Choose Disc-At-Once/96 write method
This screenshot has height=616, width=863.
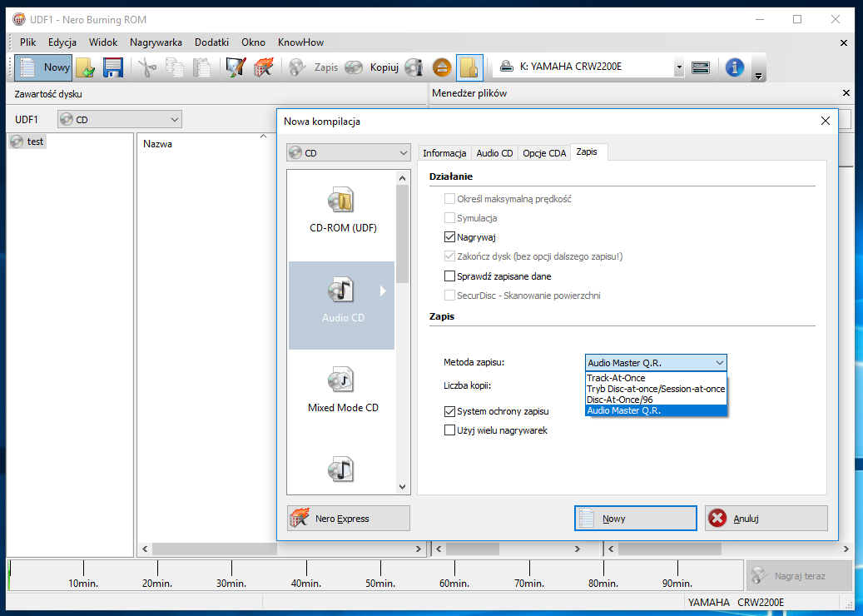click(x=656, y=400)
